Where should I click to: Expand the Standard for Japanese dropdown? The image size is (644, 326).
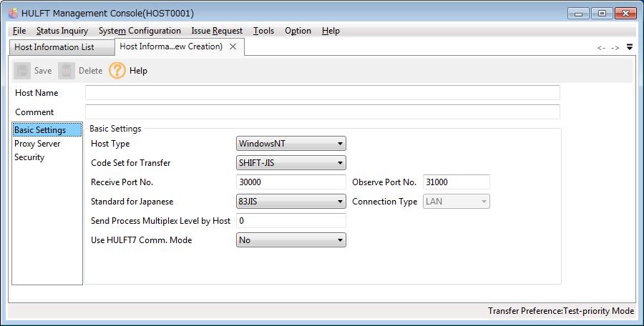[291, 202]
